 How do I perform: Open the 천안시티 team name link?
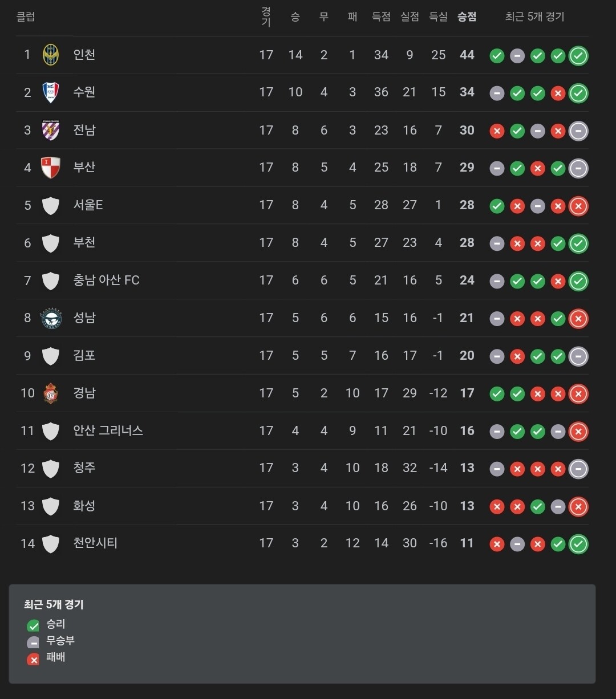coord(95,543)
